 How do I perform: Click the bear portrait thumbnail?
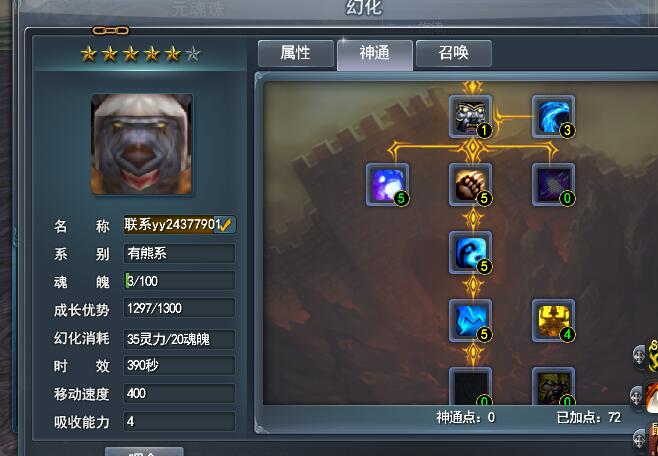pos(142,144)
